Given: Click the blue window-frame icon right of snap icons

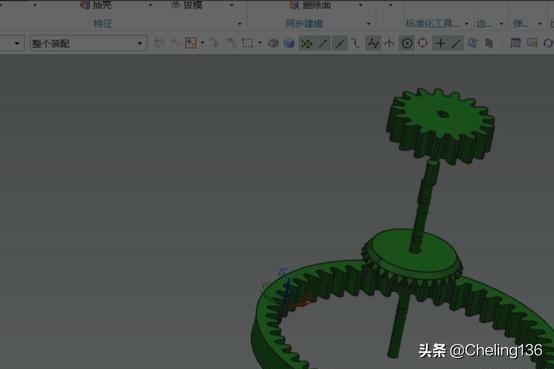Looking at the screenshot, I should coord(515,43).
